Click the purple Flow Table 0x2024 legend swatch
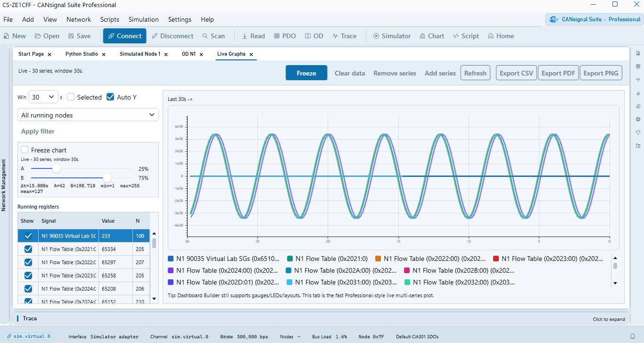The width and height of the screenshot is (644, 343). click(x=171, y=271)
